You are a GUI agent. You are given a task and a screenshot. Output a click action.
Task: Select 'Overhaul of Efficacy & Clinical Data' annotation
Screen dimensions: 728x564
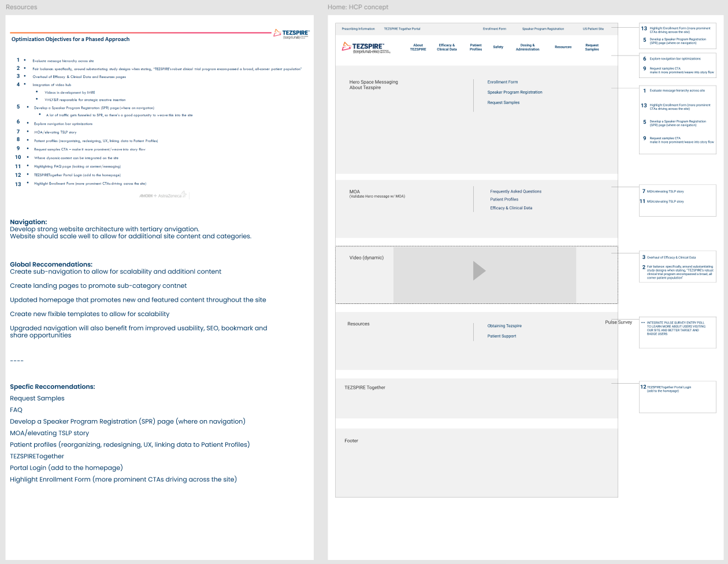pyautogui.click(x=671, y=257)
